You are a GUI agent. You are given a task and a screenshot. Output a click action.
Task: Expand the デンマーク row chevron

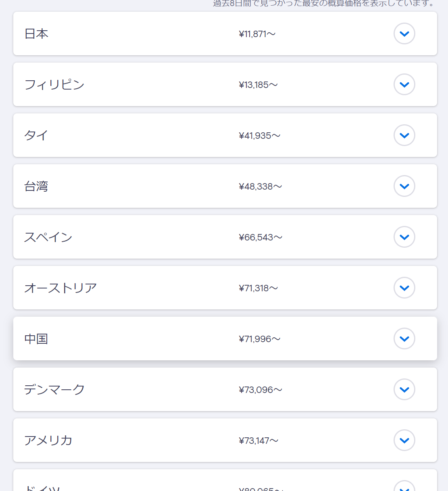click(404, 389)
